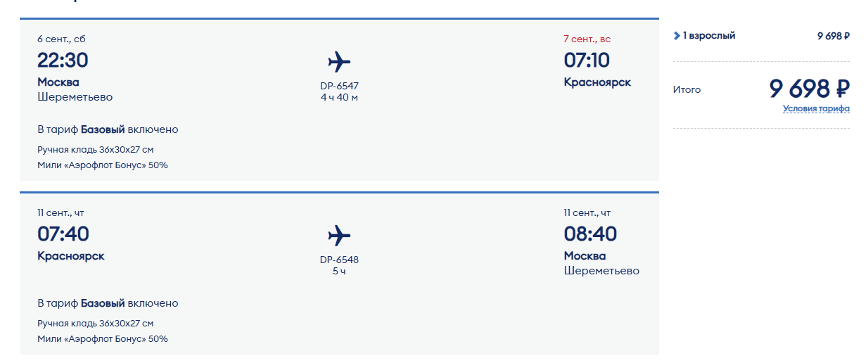The height and width of the screenshot is (363, 868).
Task: Click the 08:40 Москва arrival time
Action: point(589,234)
